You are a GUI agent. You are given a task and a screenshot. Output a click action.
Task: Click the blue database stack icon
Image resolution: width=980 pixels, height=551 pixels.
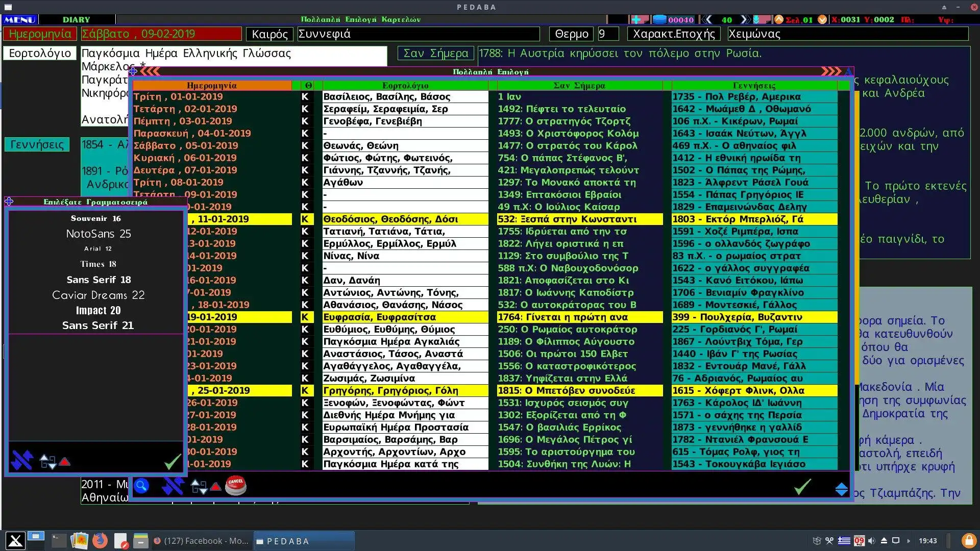pos(659,20)
